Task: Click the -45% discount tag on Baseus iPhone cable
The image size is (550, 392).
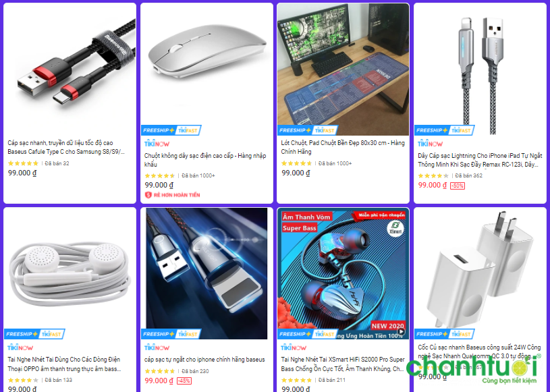Action: coord(184,381)
